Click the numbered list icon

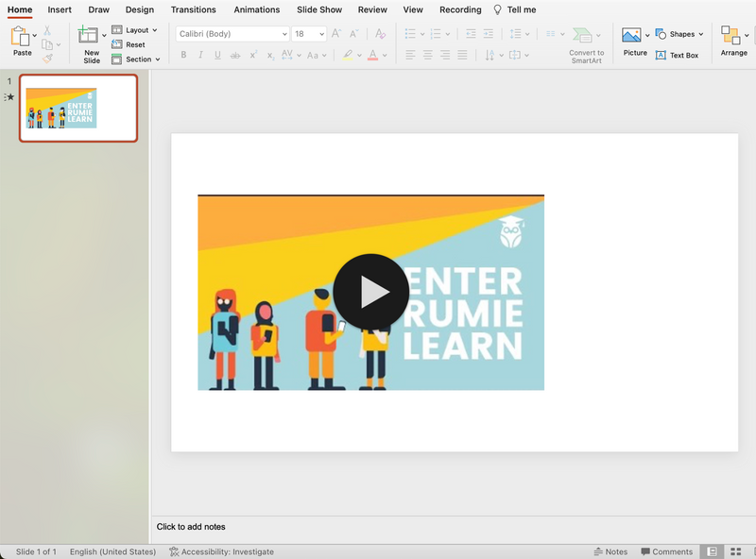click(436, 33)
